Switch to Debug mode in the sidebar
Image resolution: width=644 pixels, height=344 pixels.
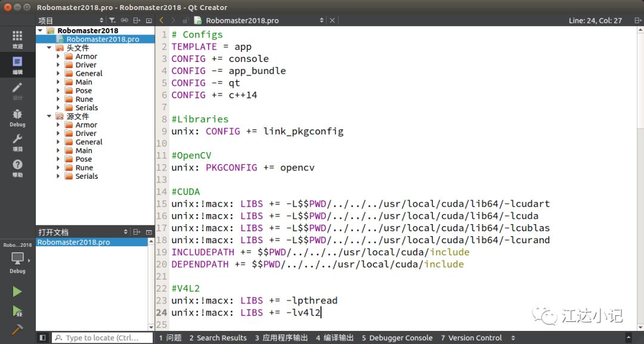tap(17, 118)
